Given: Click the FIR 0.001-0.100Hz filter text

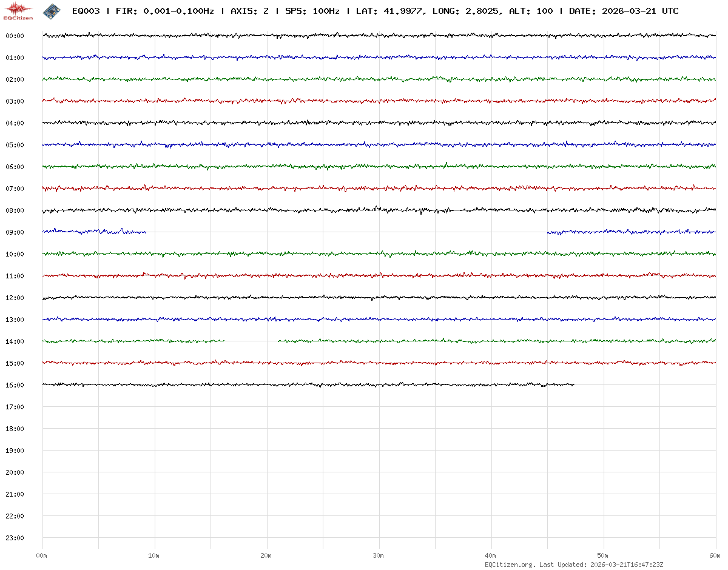Looking at the screenshot, I should tap(165, 12).
